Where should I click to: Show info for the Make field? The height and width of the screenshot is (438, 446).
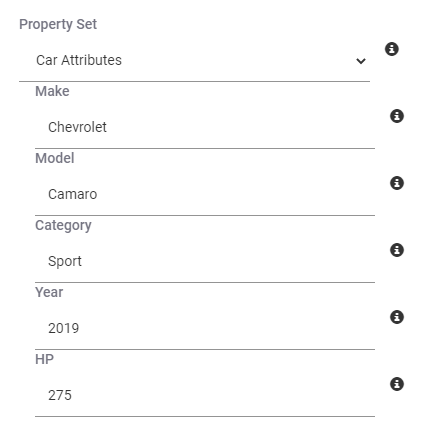(397, 116)
